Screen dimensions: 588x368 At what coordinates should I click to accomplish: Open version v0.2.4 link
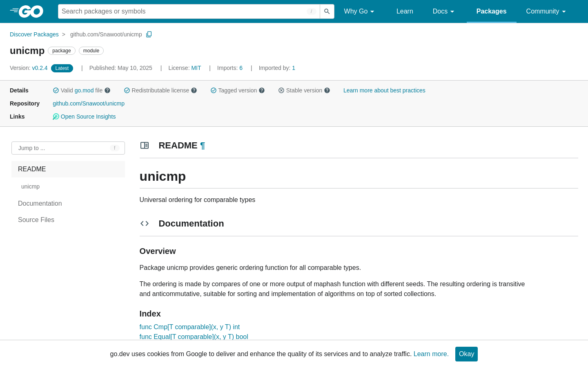coord(40,68)
